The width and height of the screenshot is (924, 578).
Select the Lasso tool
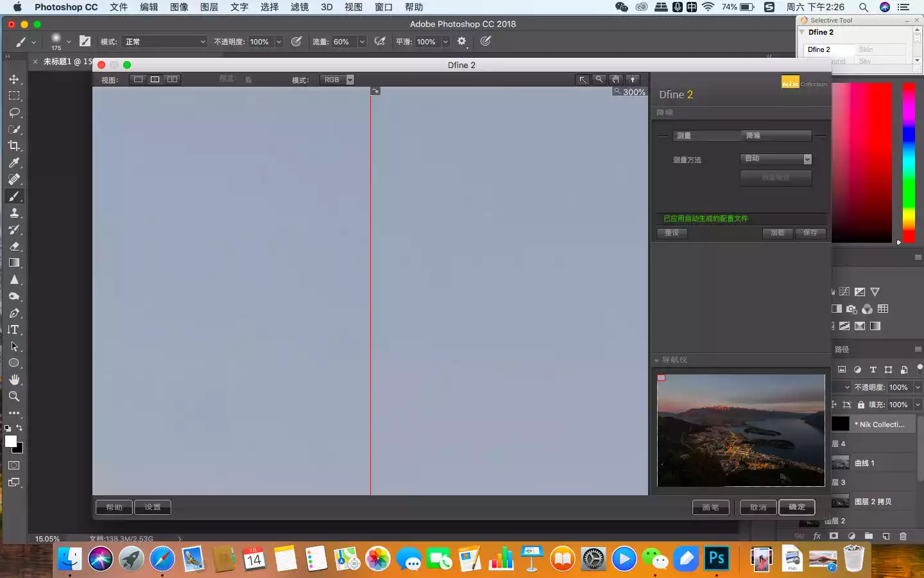(x=14, y=112)
